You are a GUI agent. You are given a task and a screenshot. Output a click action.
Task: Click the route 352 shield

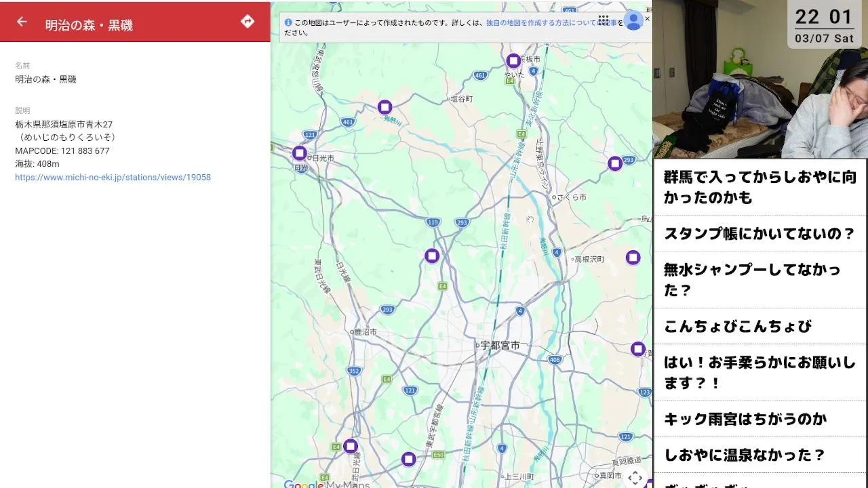(x=353, y=371)
